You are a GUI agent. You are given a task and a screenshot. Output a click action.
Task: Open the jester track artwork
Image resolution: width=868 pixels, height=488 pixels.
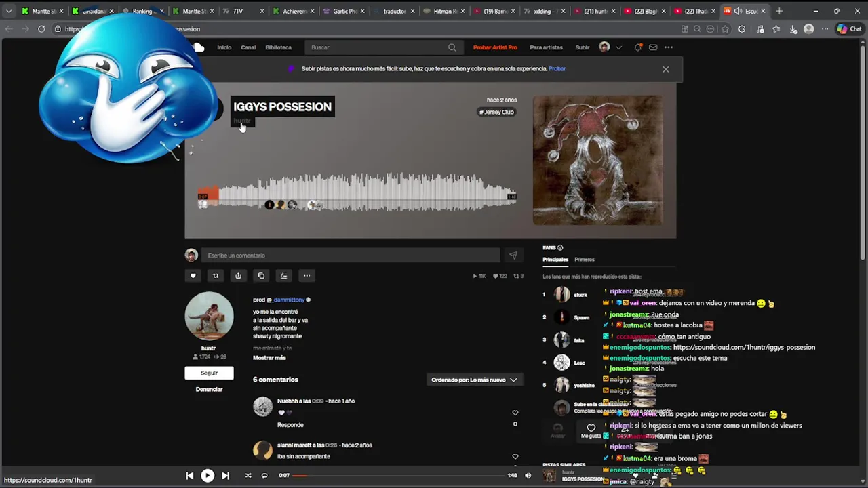point(597,160)
